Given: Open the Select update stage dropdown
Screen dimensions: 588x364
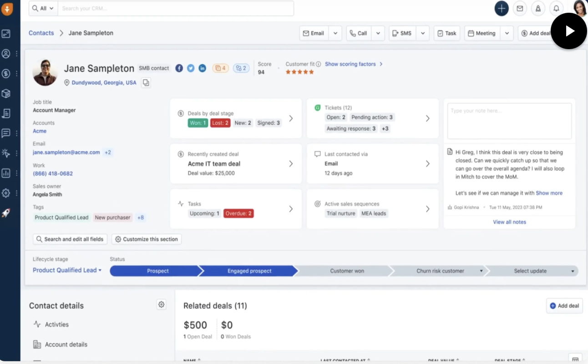Looking at the screenshot, I should tap(573, 271).
